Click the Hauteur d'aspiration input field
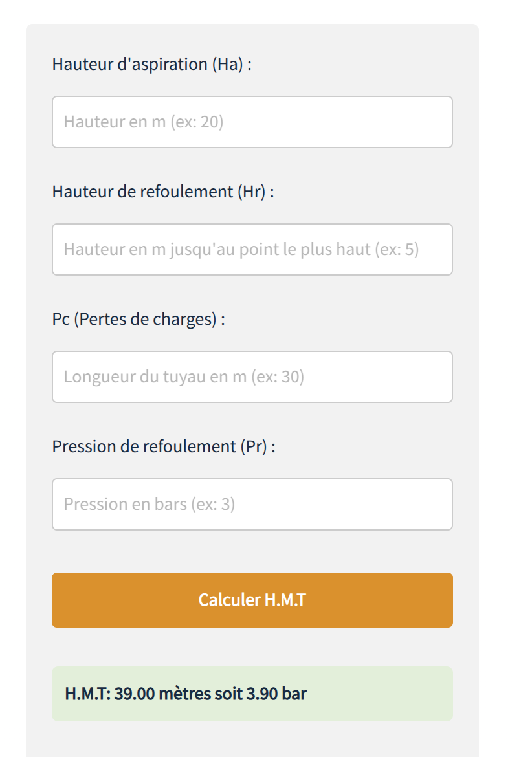Screen dimensions: 532x757 click(252, 122)
